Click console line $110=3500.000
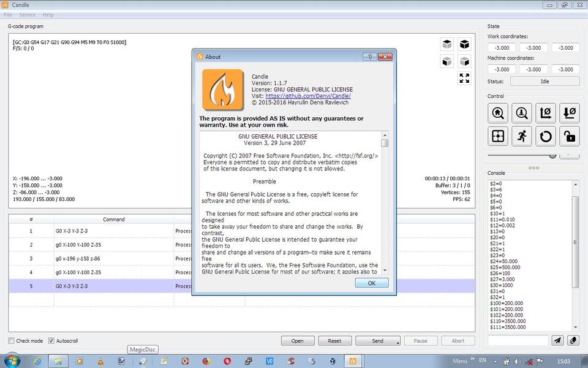The height and width of the screenshot is (368, 588). pyautogui.click(x=508, y=321)
